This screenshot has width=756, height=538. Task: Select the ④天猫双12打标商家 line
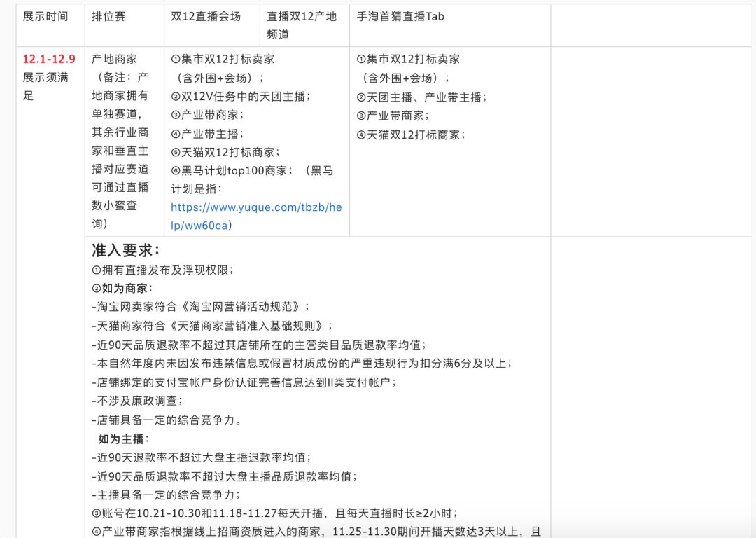tap(412, 134)
